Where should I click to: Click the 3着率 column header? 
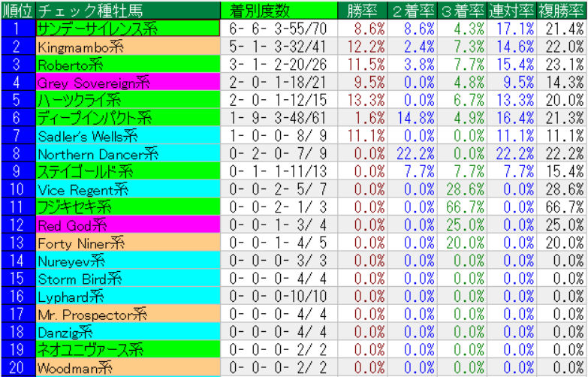[462, 10]
